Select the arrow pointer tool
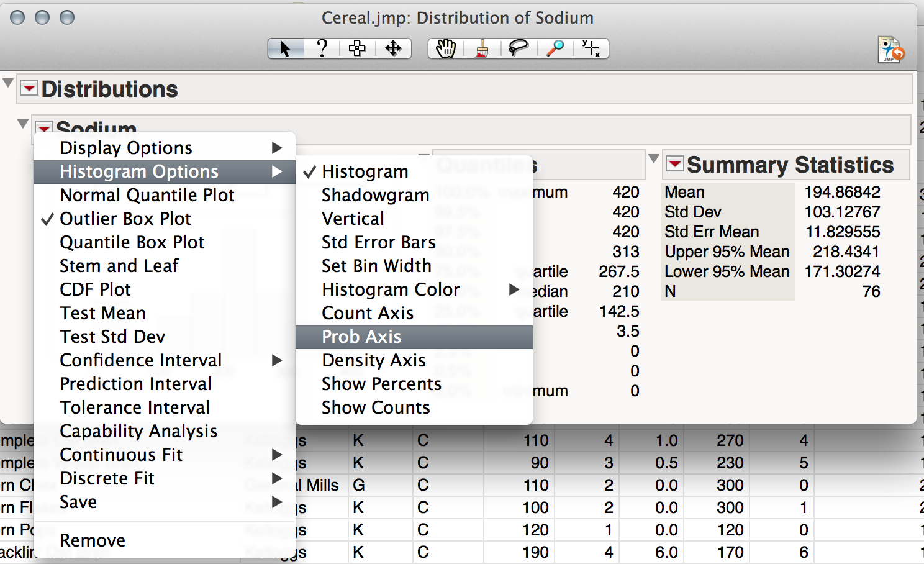The width and height of the screenshot is (924, 564). [285, 48]
